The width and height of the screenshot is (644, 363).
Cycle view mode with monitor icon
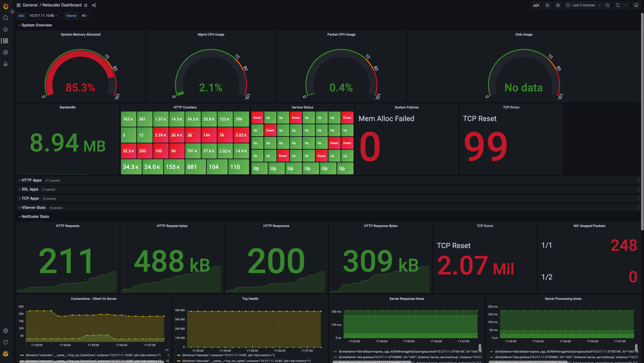[x=636, y=5]
